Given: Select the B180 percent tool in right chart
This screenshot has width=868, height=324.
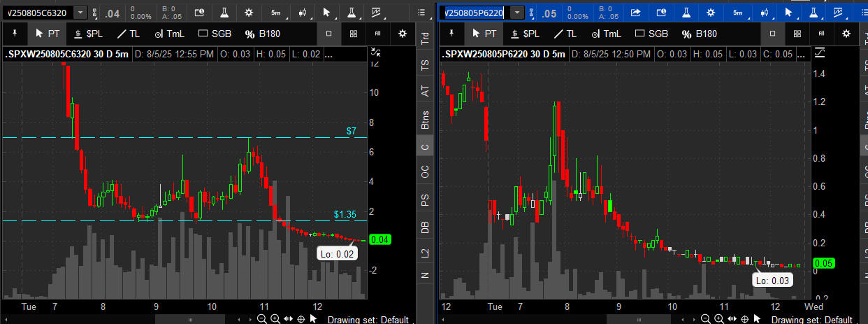Looking at the screenshot, I should (x=699, y=34).
